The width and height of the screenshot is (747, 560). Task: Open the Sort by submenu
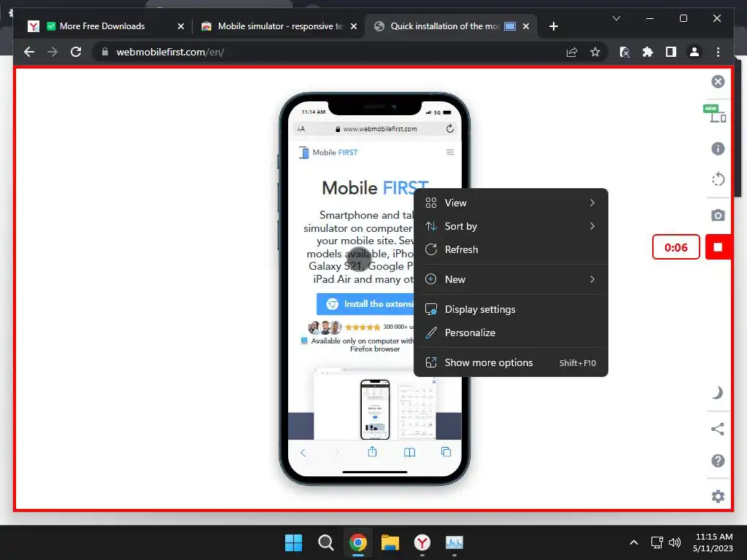511,226
